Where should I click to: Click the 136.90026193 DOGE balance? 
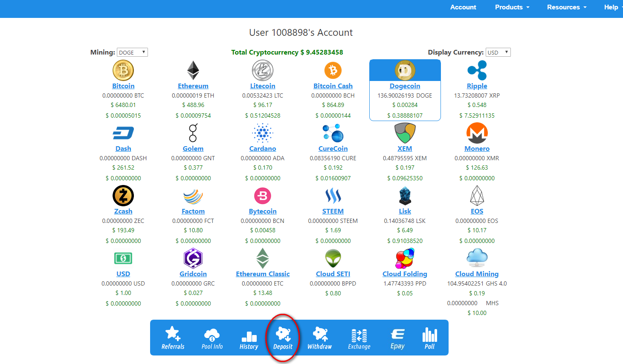click(x=405, y=95)
